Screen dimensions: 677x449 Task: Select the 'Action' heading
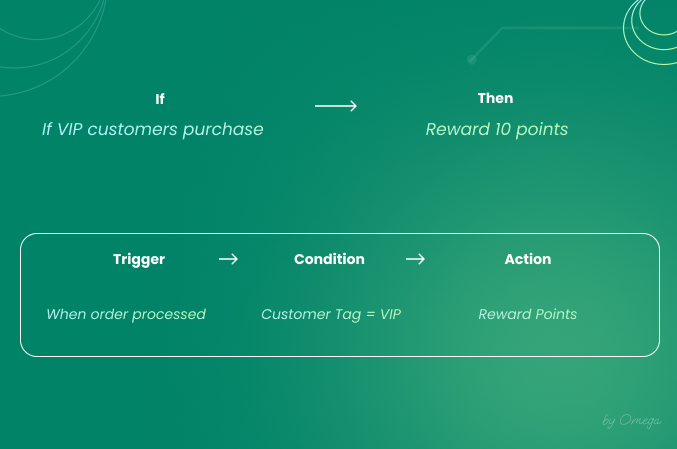[528, 259]
